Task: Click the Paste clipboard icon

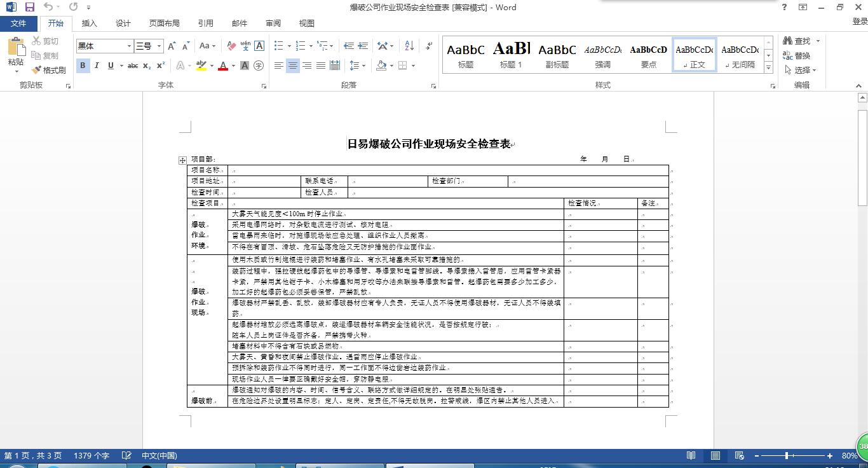Action: 16,47
